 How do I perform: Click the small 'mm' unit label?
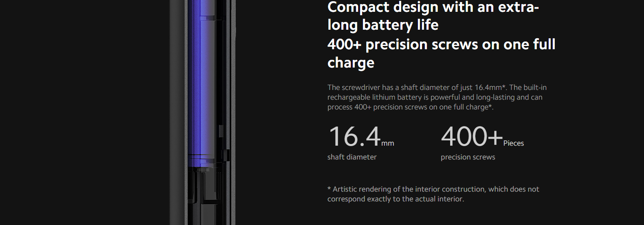(388, 143)
